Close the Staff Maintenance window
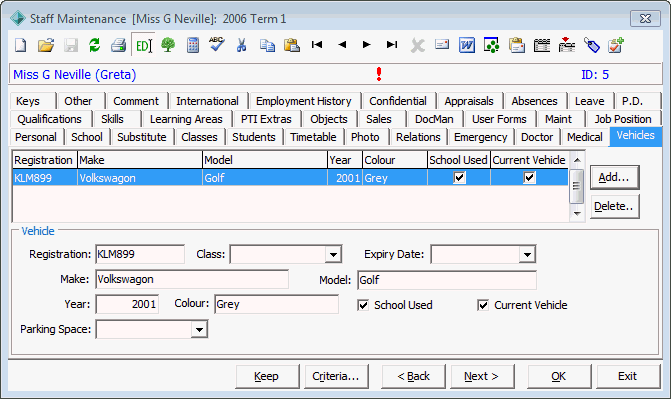Viewport: 671px width, 399px height. tap(645, 18)
